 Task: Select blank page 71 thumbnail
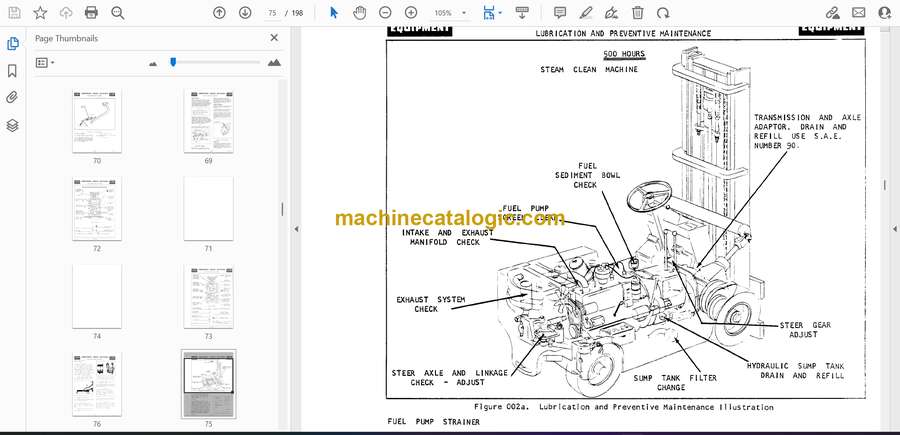[208, 209]
